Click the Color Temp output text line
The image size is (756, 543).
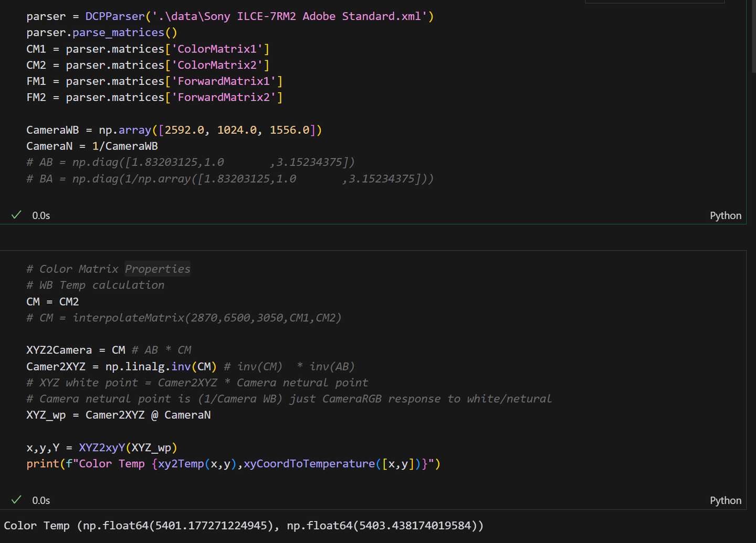244,525
